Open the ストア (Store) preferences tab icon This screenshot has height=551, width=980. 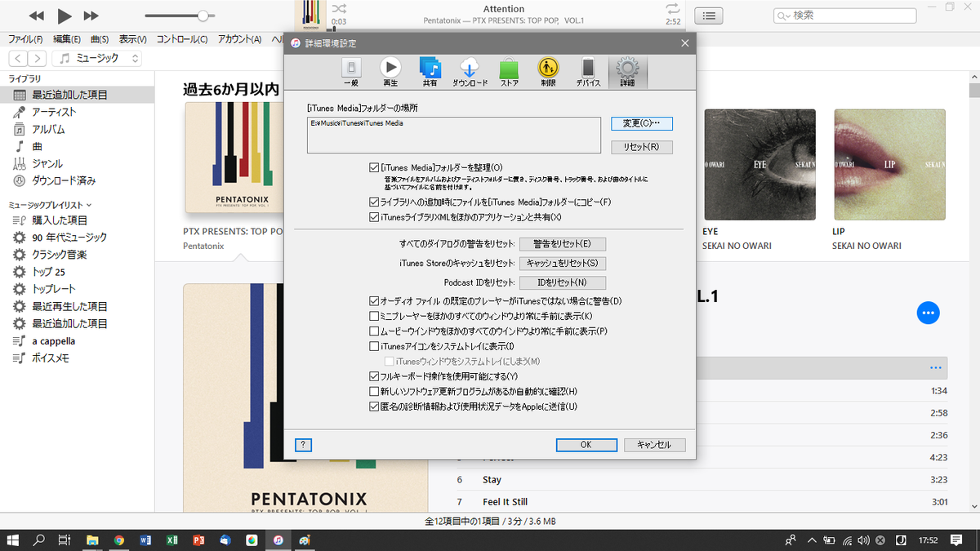(509, 72)
